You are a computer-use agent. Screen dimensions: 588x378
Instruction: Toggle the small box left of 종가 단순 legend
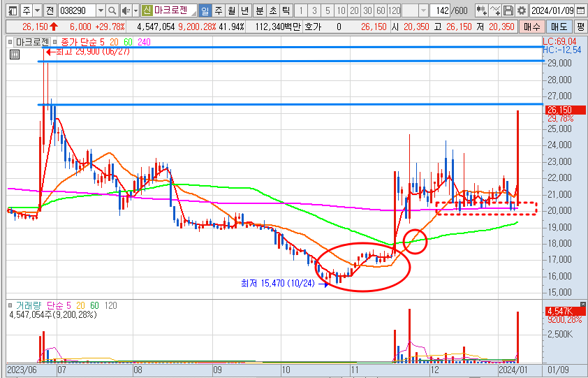[55, 42]
